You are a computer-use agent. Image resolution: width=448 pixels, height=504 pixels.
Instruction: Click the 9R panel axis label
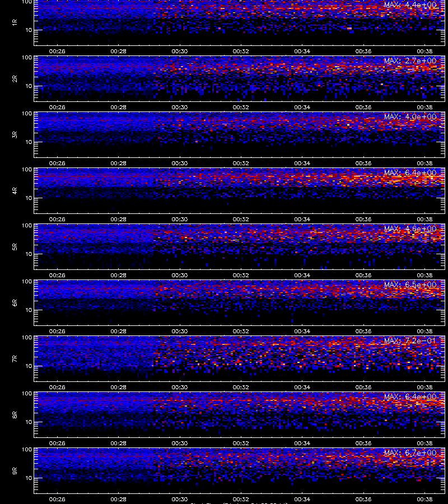[15, 471]
